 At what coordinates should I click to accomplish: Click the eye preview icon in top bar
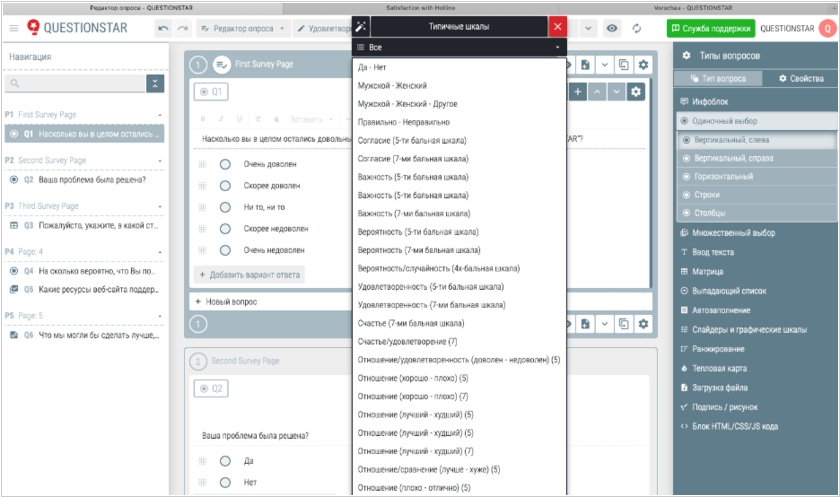pyautogui.click(x=612, y=28)
